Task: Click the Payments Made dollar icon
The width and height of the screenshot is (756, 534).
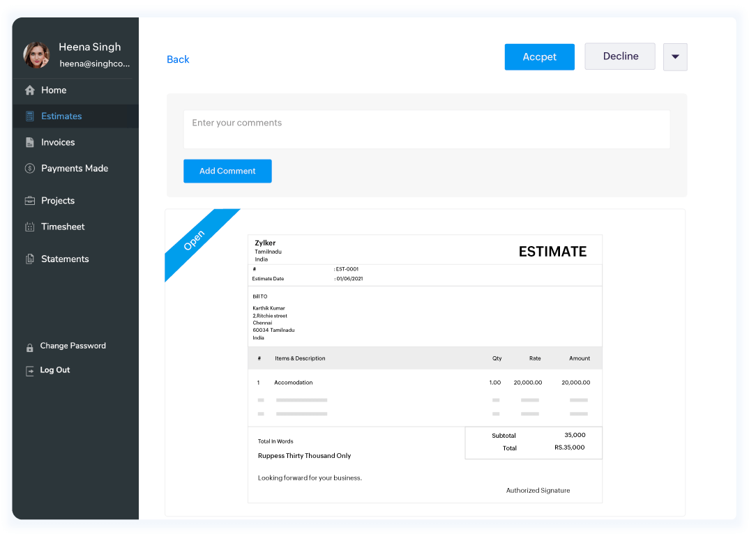Action: pyautogui.click(x=30, y=168)
